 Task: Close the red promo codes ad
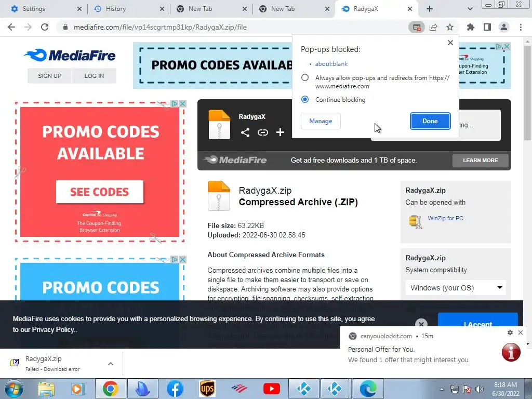[182, 103]
